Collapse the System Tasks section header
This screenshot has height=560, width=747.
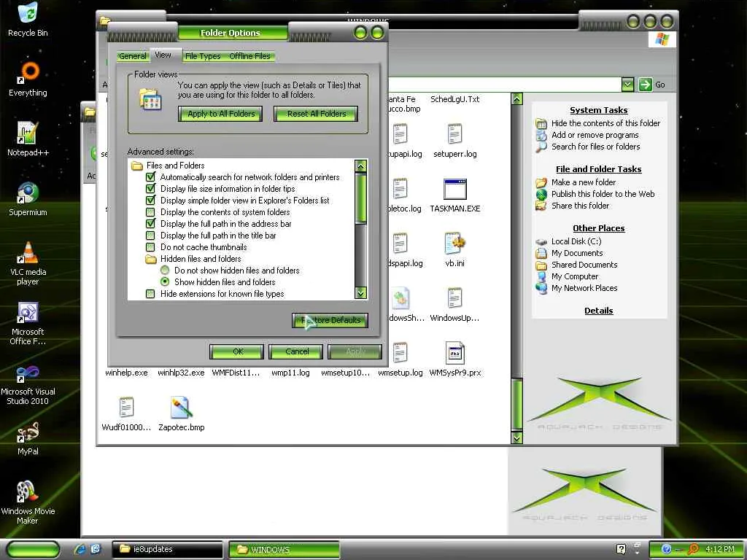point(598,110)
